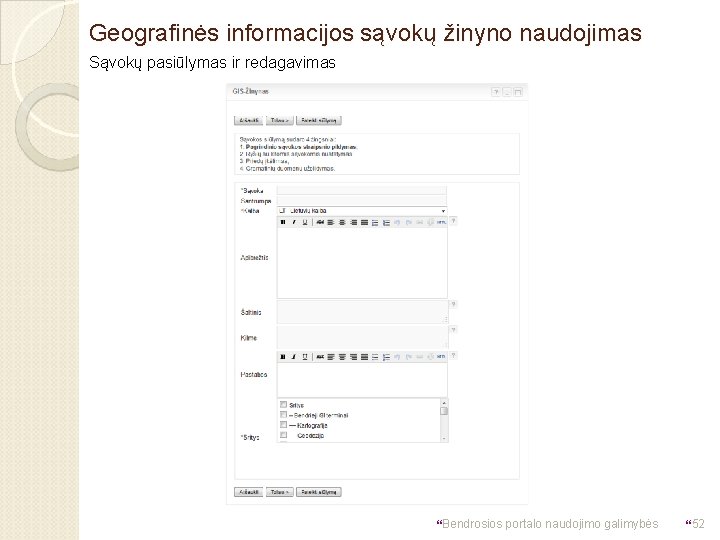Image resolution: width=720 pixels, height=540 pixels.
Task: Toggle Underline in the Apibrėžtis editor toolbar
Action: (305, 222)
